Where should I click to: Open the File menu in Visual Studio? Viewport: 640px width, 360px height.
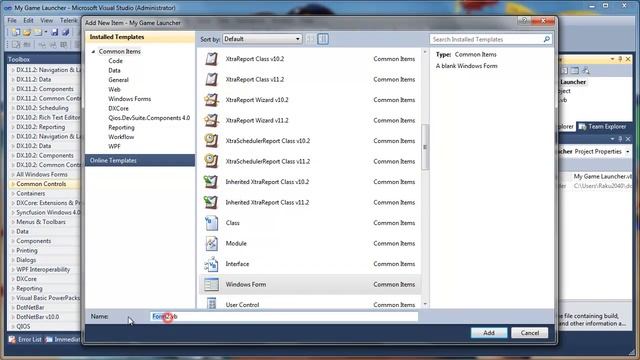[x=12, y=20]
